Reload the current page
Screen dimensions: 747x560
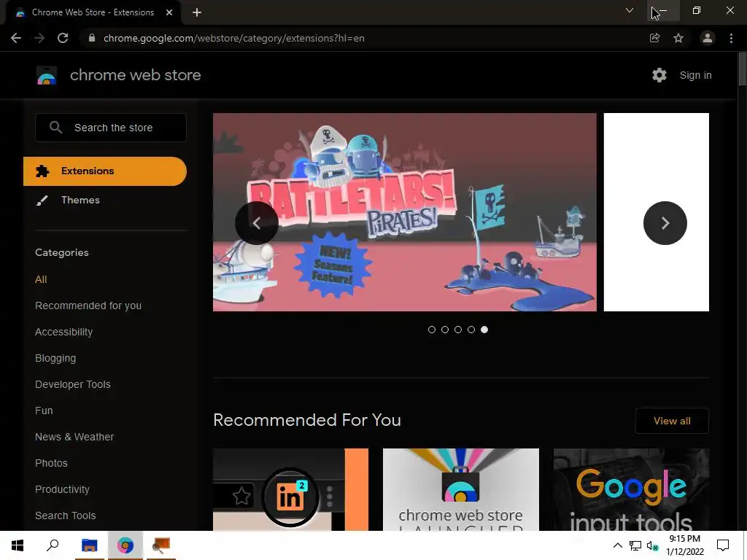(x=63, y=38)
